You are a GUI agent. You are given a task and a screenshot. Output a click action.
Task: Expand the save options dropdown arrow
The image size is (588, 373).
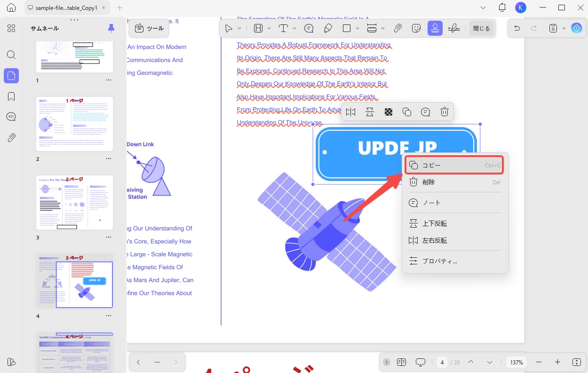(564, 28)
